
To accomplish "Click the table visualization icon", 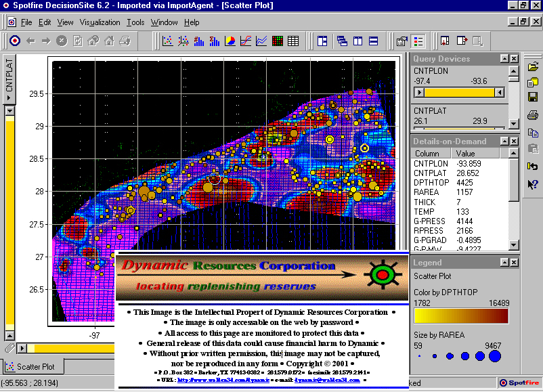I will coord(292,41).
